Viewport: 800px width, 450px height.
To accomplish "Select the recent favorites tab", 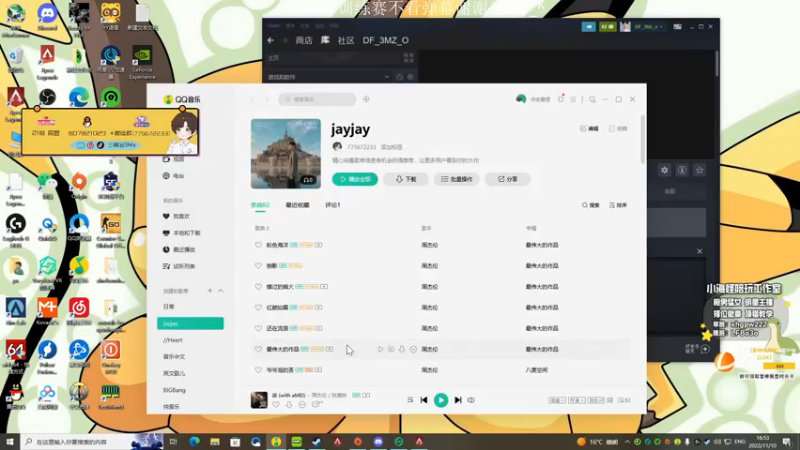I will (297, 205).
